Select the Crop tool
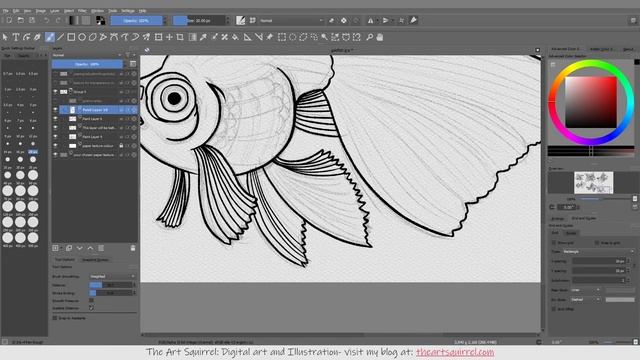The height and width of the screenshot is (360, 640). click(x=180, y=37)
